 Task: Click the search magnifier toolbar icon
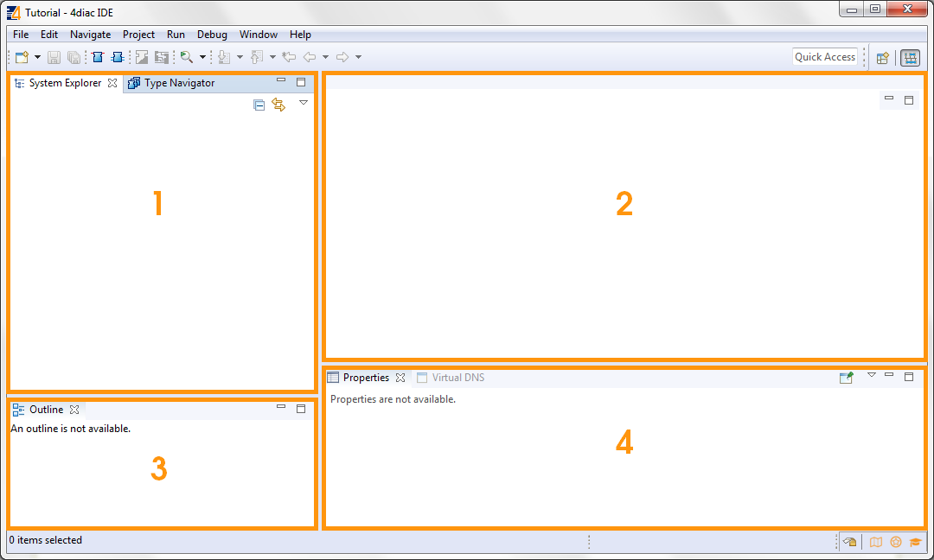coord(186,57)
